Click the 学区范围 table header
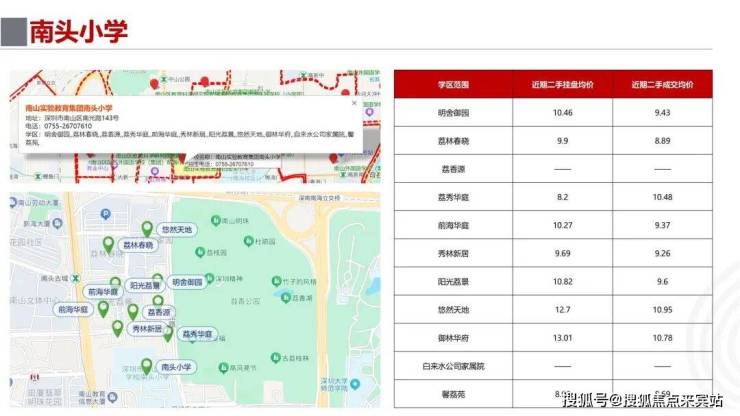The height and width of the screenshot is (416, 740). click(453, 85)
